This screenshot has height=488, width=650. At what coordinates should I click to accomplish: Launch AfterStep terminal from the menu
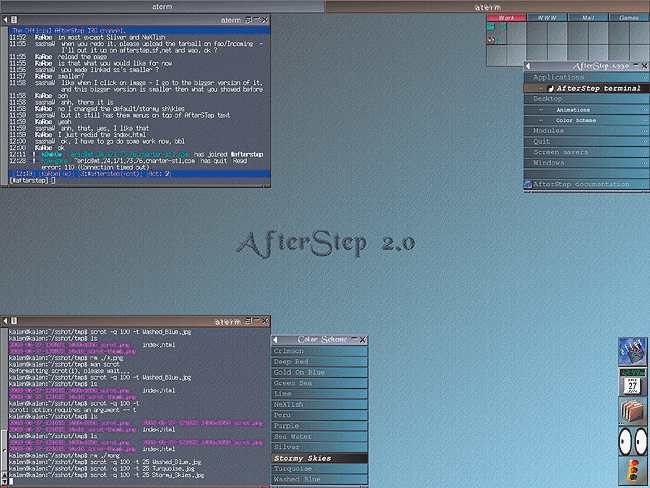pyautogui.click(x=587, y=88)
